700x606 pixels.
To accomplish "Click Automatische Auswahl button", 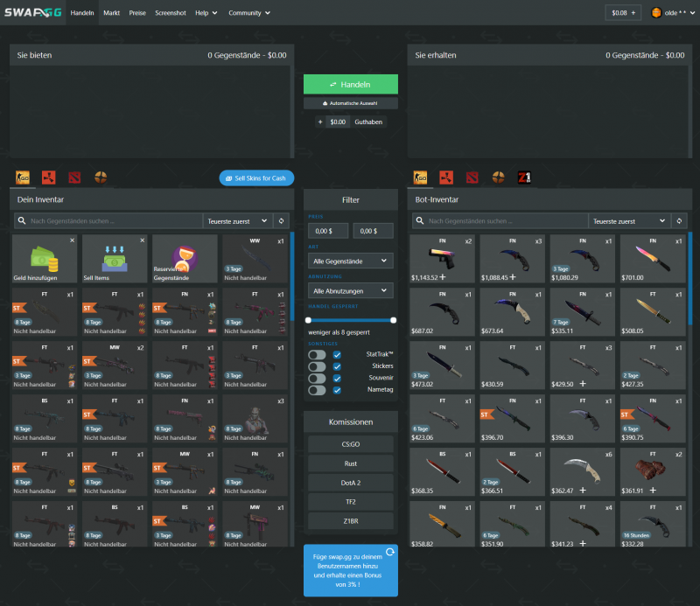I will tap(351, 103).
